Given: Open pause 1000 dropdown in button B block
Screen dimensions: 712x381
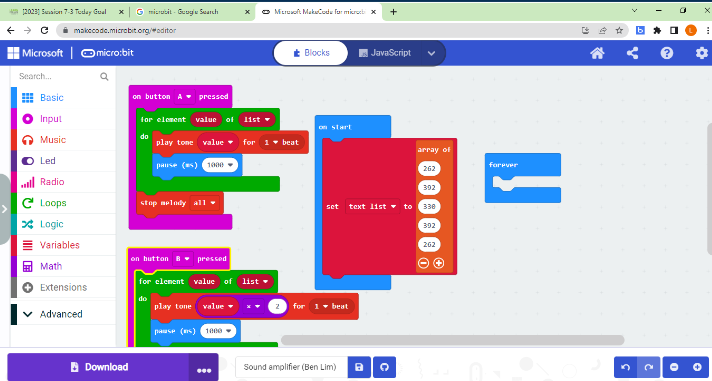Looking at the screenshot, I should [218, 331].
